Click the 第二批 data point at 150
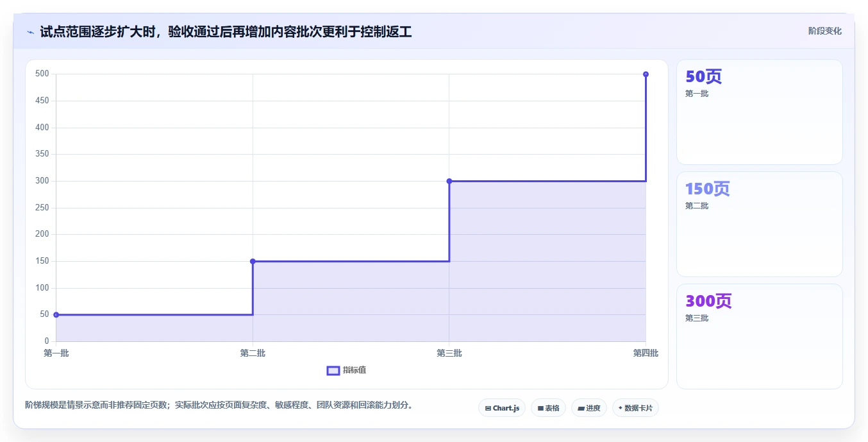Viewport: 868px width, 442px height. pyautogui.click(x=253, y=261)
